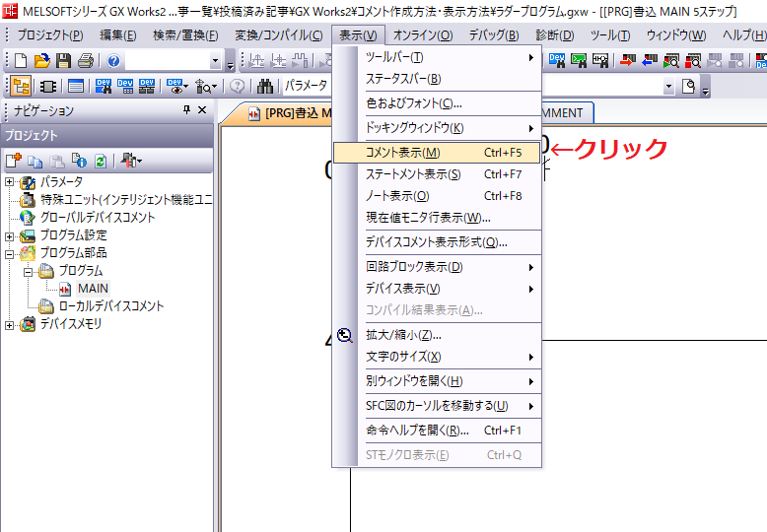The image size is (767, 532).
Task: Click the Write to PLC red arrow icon
Action: 628,61
